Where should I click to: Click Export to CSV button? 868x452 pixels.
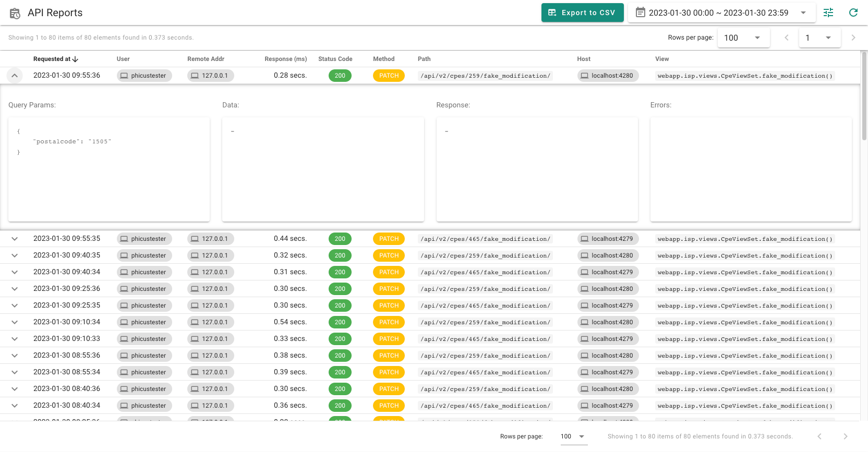(x=583, y=13)
